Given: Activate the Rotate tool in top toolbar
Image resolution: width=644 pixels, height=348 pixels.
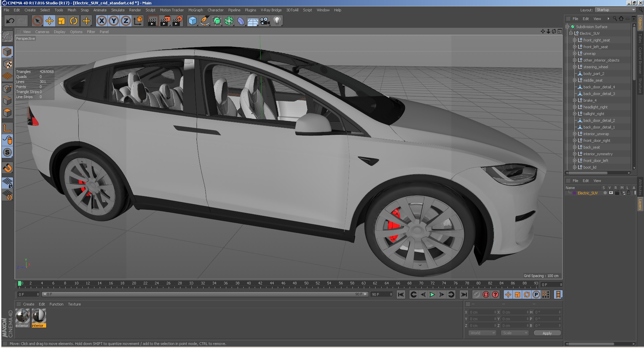Looking at the screenshot, I should 74,21.
